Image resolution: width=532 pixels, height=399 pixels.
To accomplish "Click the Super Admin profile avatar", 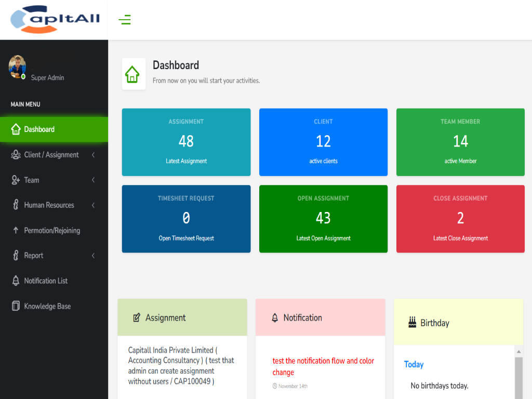I will (x=17, y=66).
